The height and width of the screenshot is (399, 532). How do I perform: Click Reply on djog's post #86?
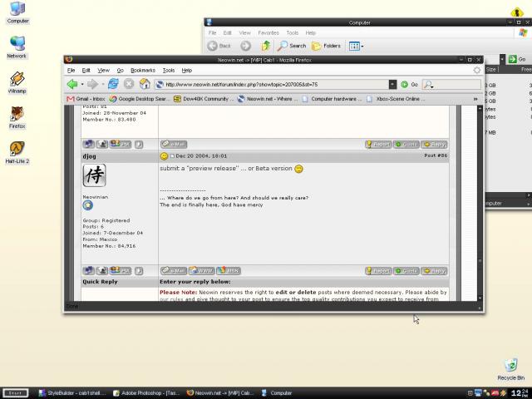pos(434,271)
